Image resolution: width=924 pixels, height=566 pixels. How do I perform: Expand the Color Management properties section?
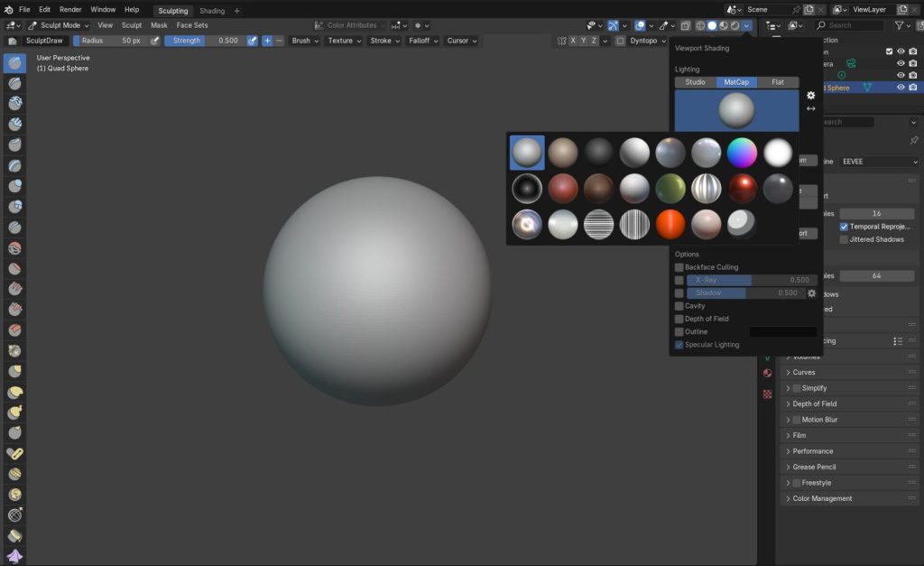tap(823, 497)
